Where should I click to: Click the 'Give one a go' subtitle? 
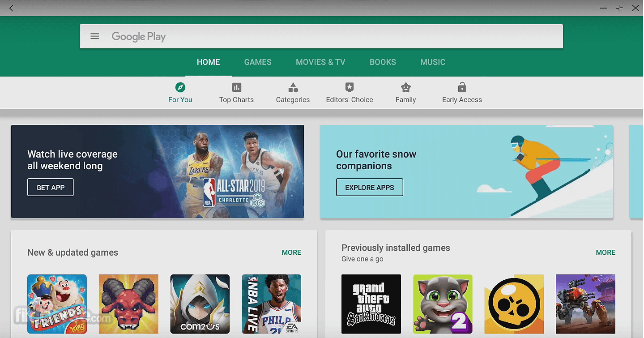coord(363,259)
